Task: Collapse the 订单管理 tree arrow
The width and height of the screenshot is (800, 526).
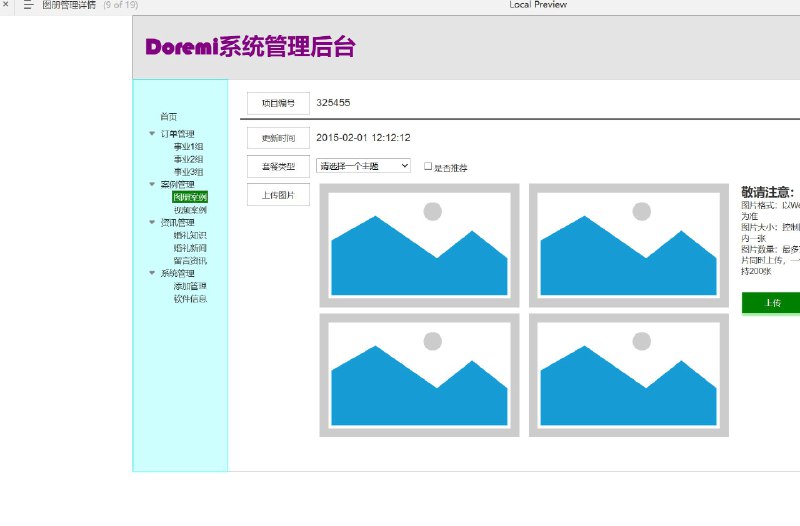Action: [x=152, y=133]
